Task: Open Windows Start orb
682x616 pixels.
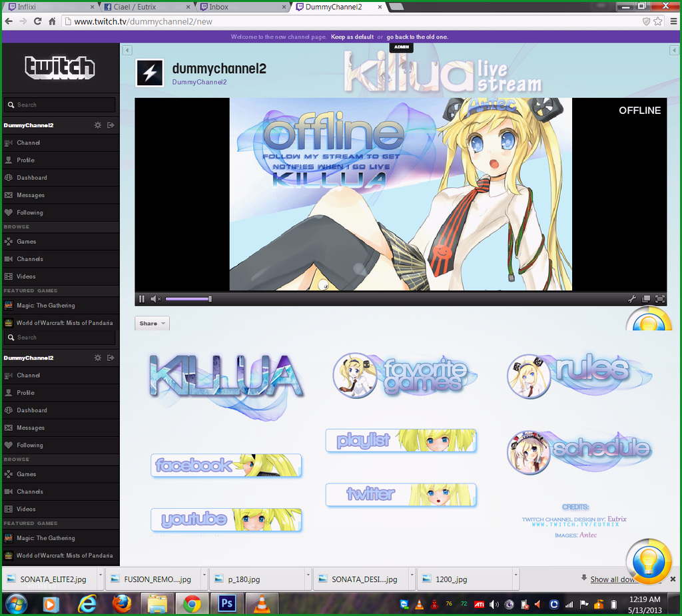Action: [16, 604]
